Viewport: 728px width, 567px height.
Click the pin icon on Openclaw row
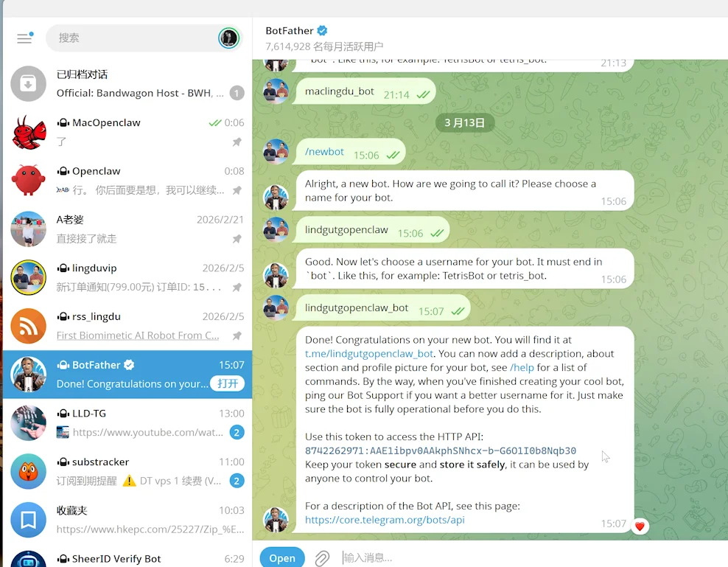click(x=237, y=190)
